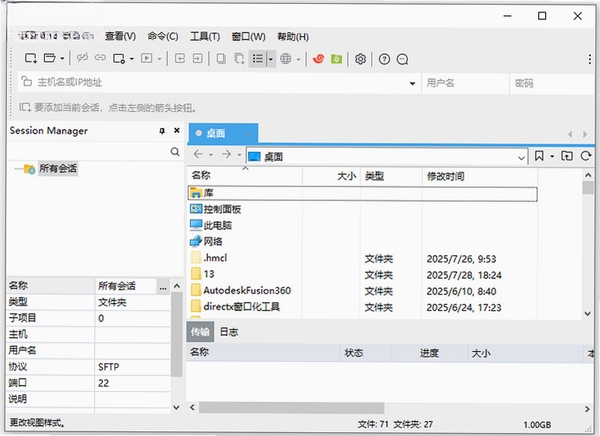Click the Reconnect chain-link toolbar icon
The height and width of the screenshot is (436, 600).
[100, 58]
